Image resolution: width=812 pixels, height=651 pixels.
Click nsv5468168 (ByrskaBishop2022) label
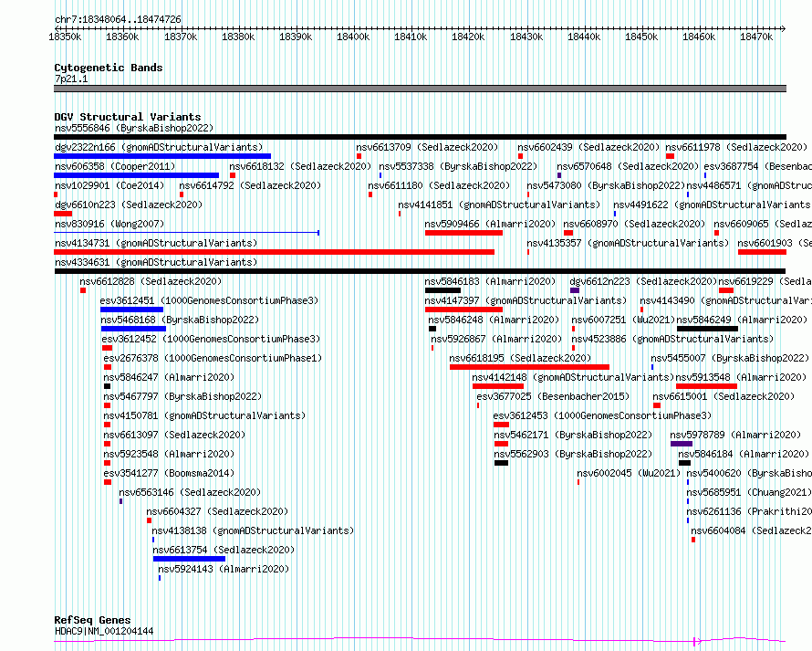[181, 320]
